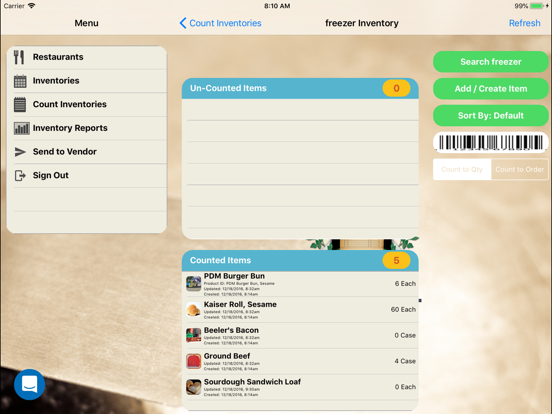552x414 pixels.
Task: Select the Beeler's Bacon item name
Action: (x=231, y=330)
